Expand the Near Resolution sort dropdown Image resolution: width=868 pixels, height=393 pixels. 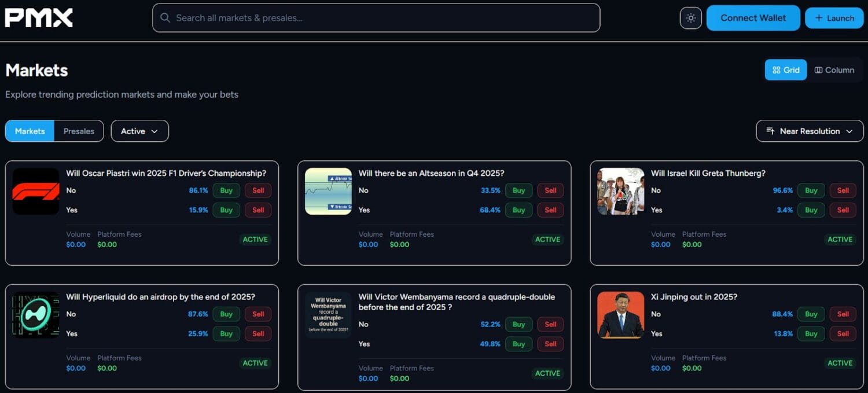[809, 131]
